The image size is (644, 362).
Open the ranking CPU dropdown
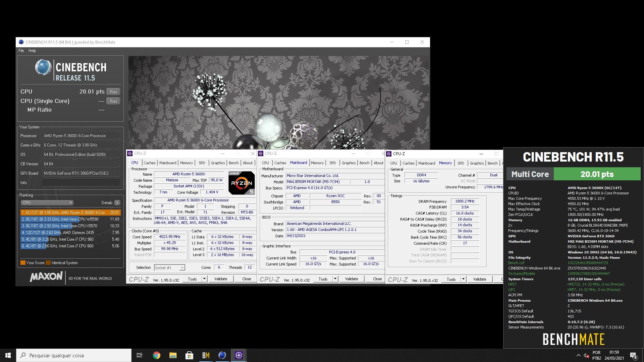pyautogui.click(x=47, y=203)
